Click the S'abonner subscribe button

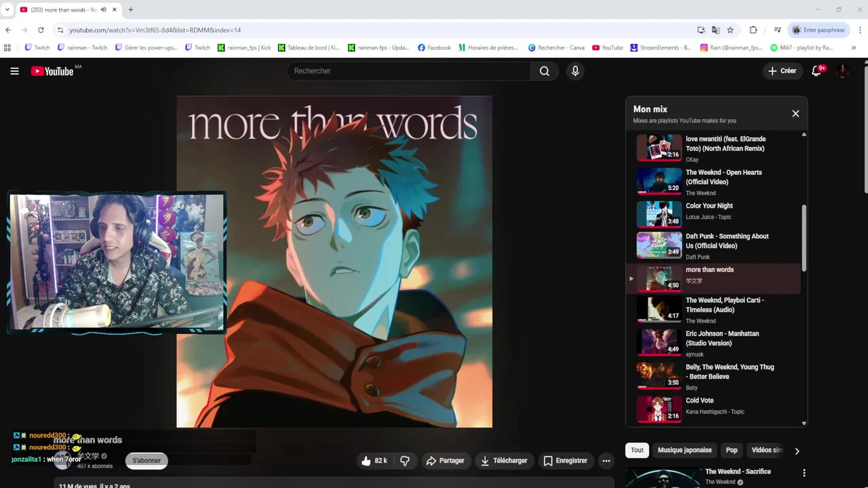[146, 461]
